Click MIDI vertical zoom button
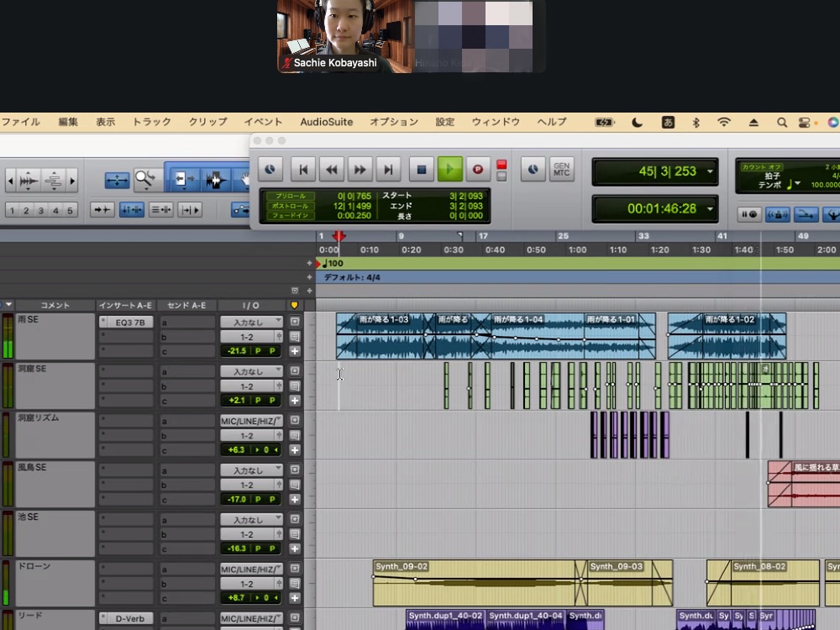The height and width of the screenshot is (630, 840). tap(54, 181)
